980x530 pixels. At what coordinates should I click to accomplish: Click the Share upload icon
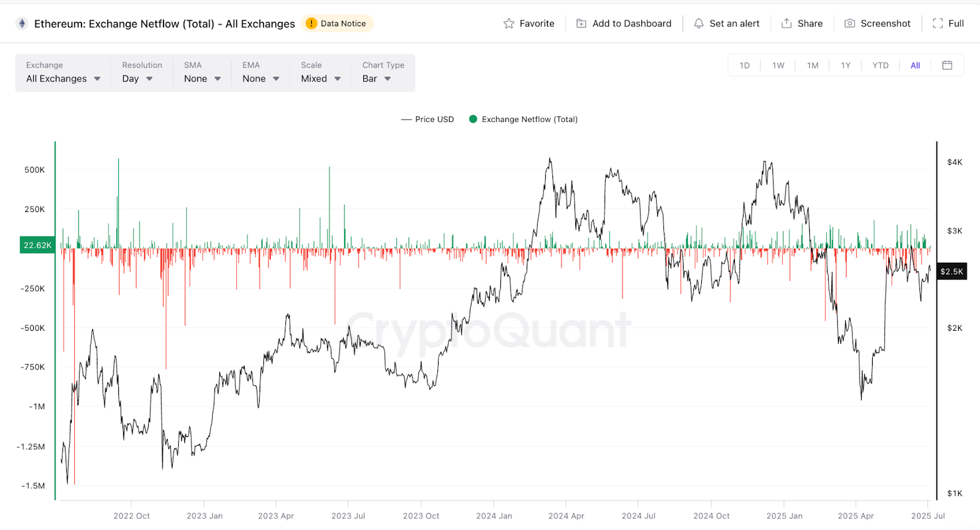tap(786, 23)
